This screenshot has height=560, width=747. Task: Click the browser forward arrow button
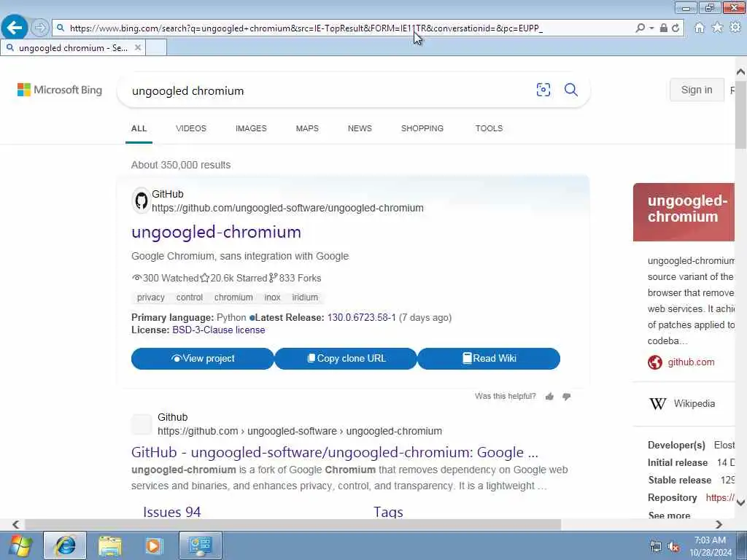point(40,28)
